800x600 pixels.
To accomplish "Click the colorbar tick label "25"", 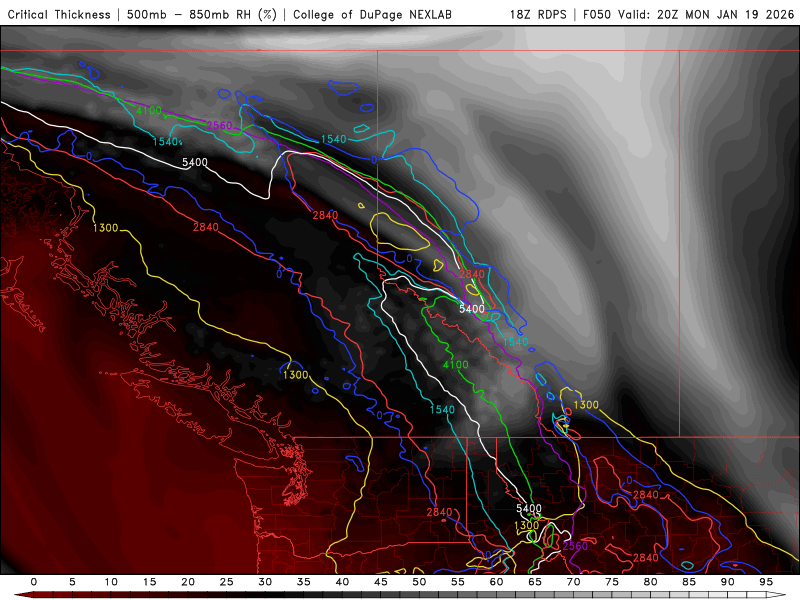I will coord(227,582).
